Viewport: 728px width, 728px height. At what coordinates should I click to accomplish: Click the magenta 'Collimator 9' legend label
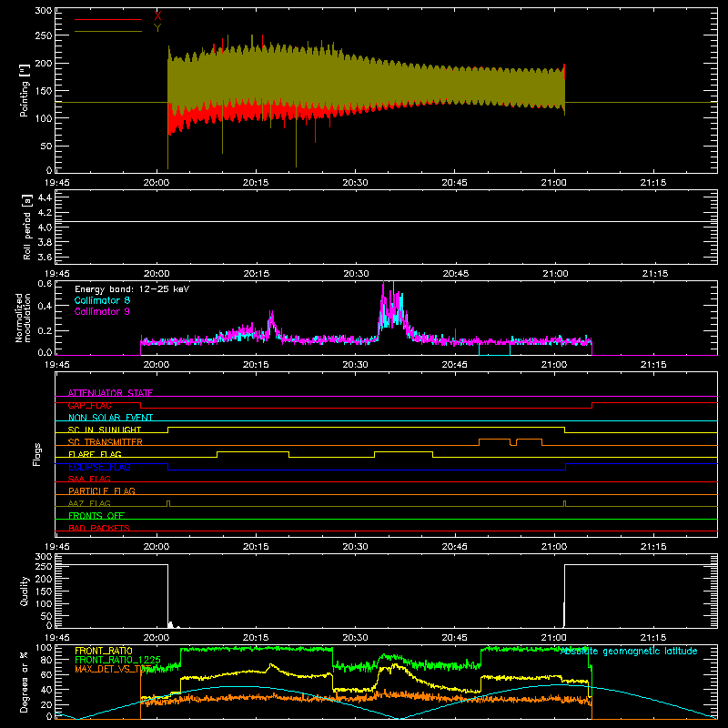(x=102, y=311)
